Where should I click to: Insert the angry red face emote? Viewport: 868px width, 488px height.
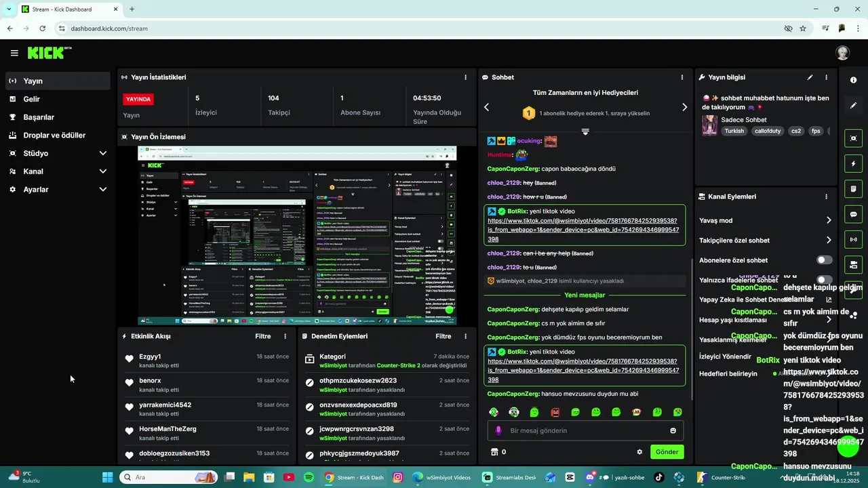[555, 412]
